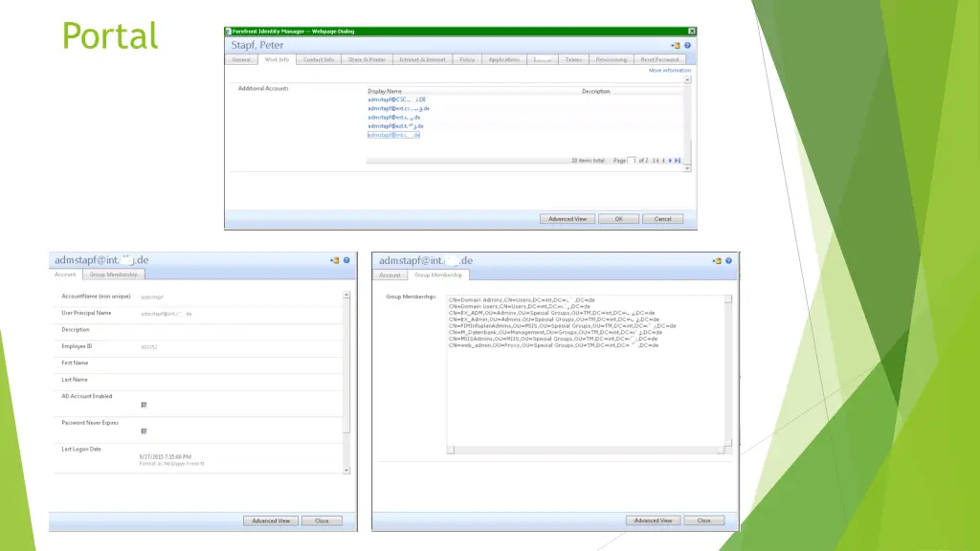Screen dimensions: 980x551
Task: Close the Forefront Identity Manager dialog window
Action: click(692, 31)
